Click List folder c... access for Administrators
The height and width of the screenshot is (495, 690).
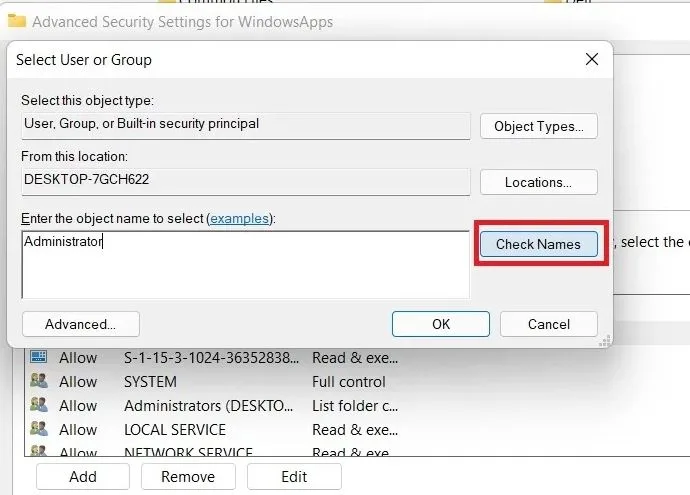tap(355, 406)
